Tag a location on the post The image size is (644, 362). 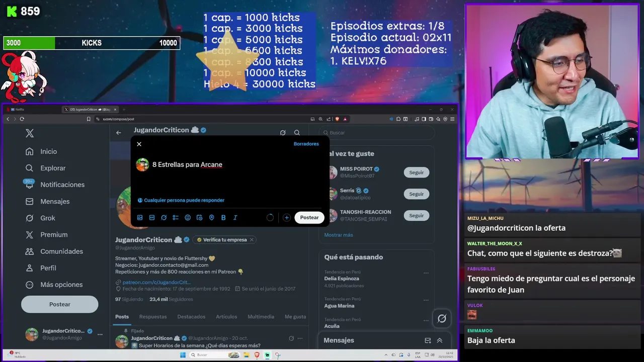click(211, 218)
